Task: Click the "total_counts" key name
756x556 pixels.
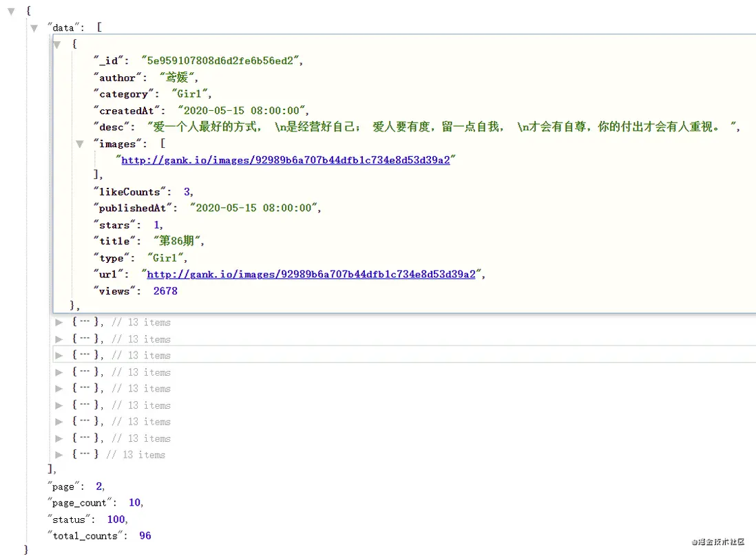Action: click(x=85, y=536)
